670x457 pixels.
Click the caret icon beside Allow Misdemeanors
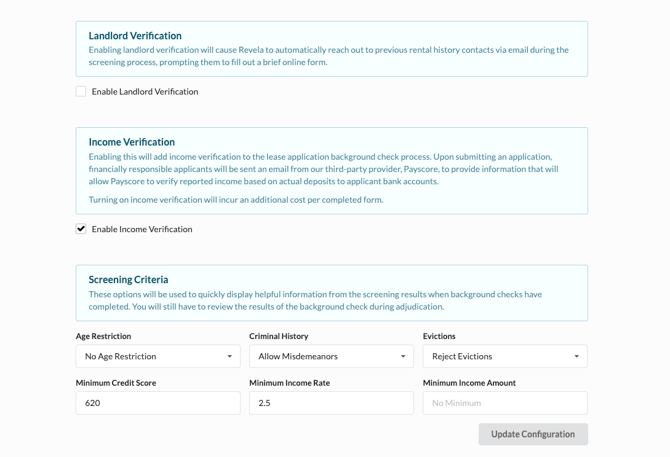pos(403,356)
